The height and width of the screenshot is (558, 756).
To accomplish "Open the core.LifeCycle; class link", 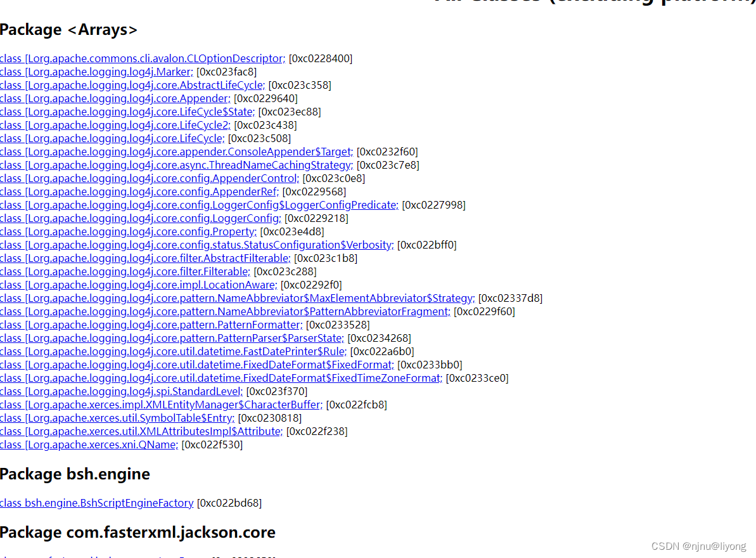I will 112,138.
